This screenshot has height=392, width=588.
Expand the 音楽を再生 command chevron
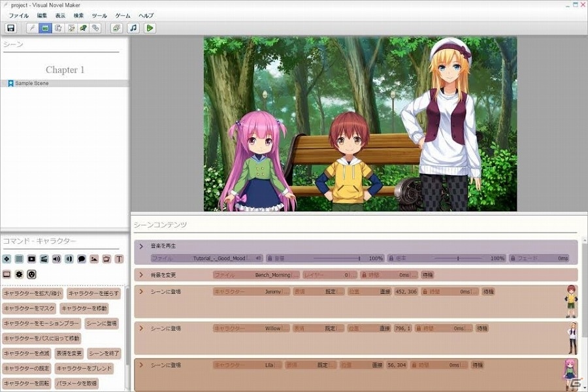141,246
